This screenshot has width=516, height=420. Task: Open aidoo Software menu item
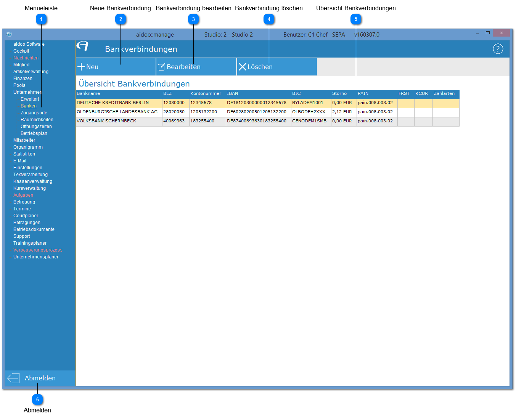pos(29,44)
